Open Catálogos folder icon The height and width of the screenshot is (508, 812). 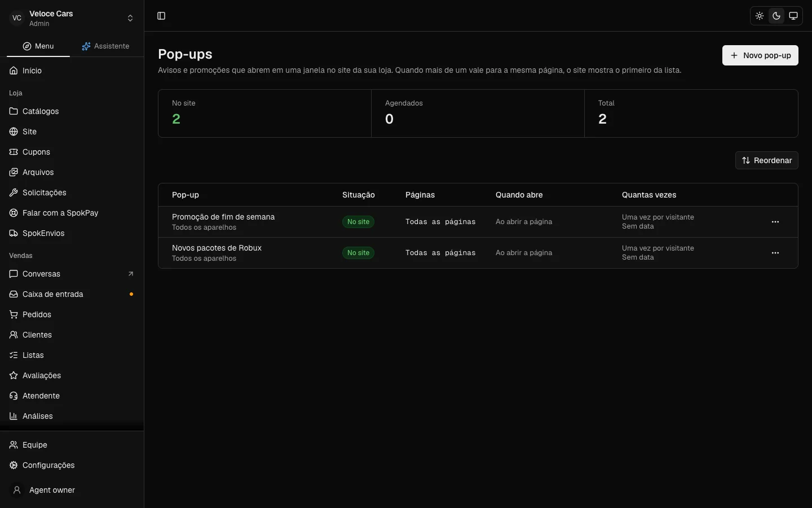14,111
